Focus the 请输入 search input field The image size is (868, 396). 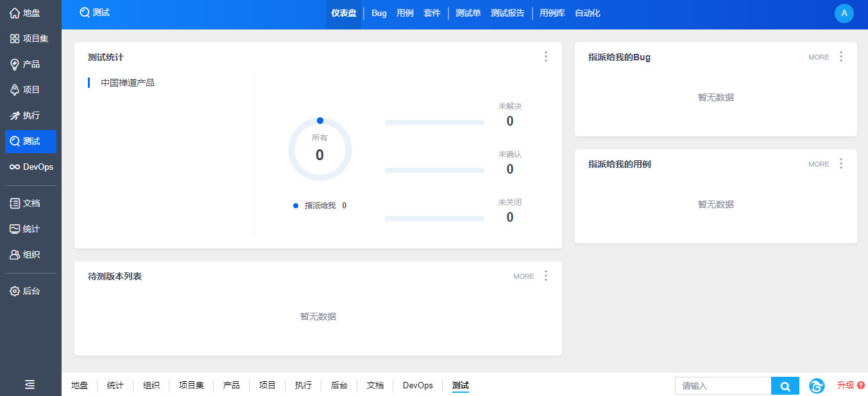[723, 386]
